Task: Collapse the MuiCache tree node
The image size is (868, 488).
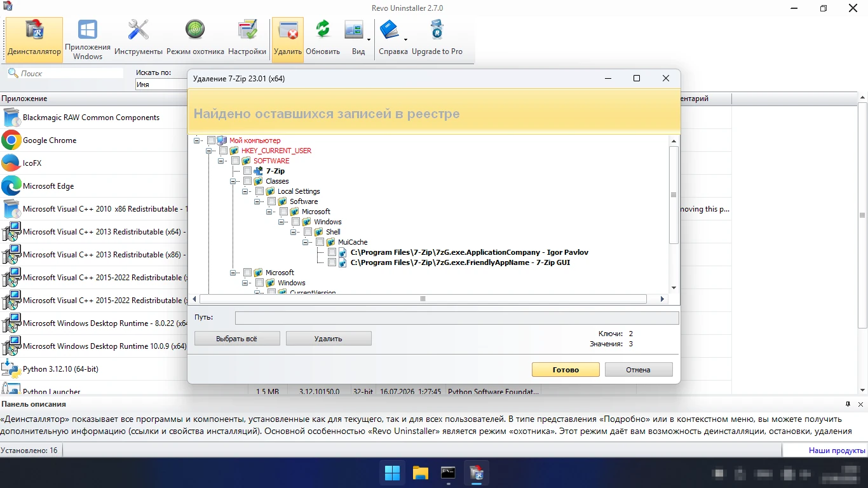Action: (306, 242)
